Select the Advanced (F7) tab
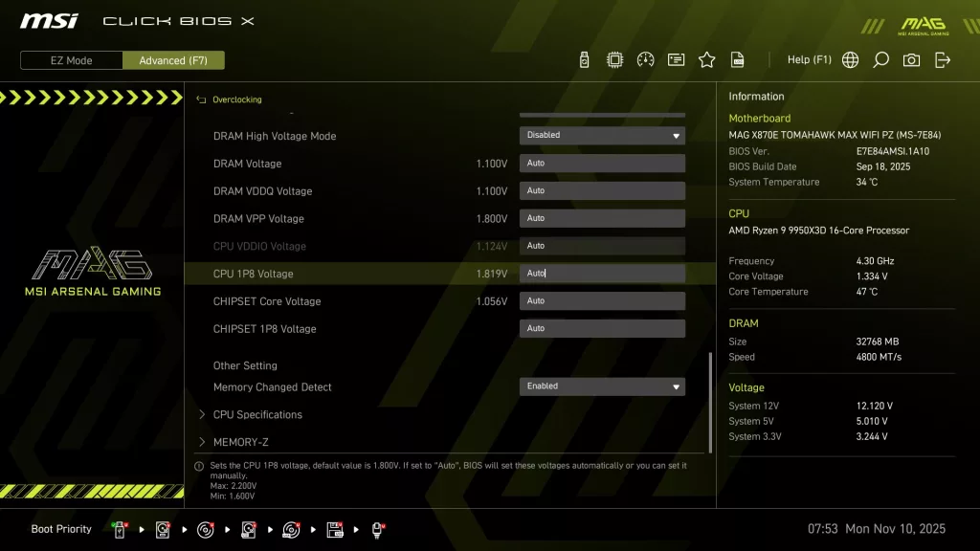 pos(173,60)
